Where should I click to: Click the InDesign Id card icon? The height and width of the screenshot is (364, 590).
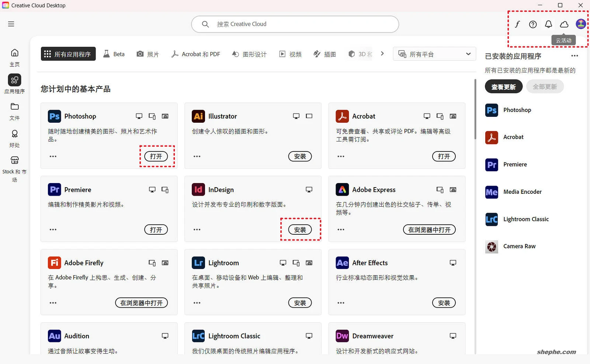(198, 189)
